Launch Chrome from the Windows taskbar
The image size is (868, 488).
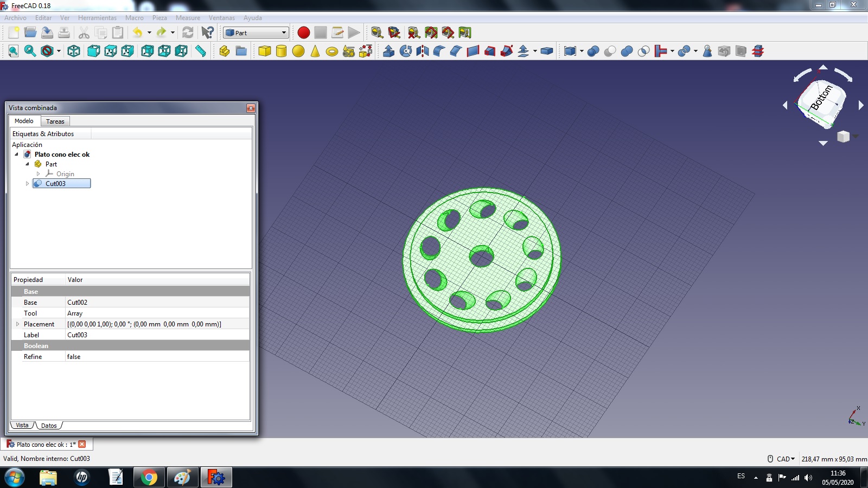[x=149, y=477]
